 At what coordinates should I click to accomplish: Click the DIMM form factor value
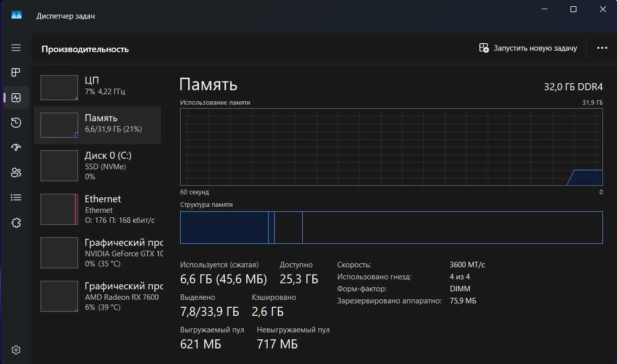[x=460, y=289]
